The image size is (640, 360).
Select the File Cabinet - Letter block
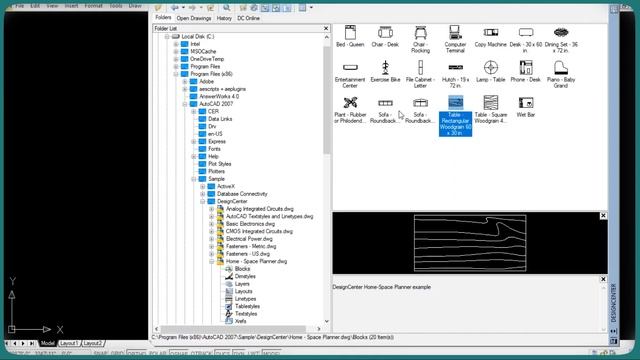click(x=420, y=74)
